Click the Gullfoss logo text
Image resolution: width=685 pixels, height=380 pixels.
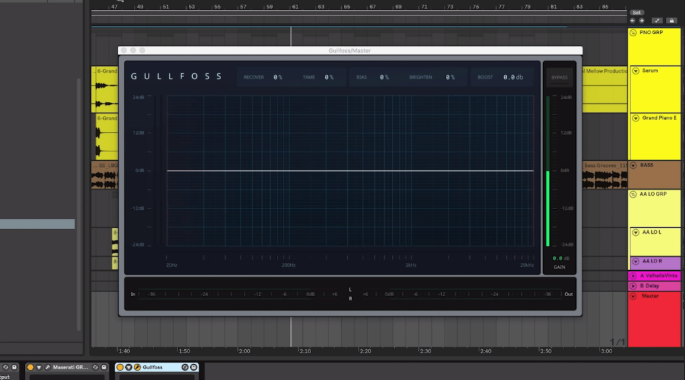pyautogui.click(x=176, y=76)
